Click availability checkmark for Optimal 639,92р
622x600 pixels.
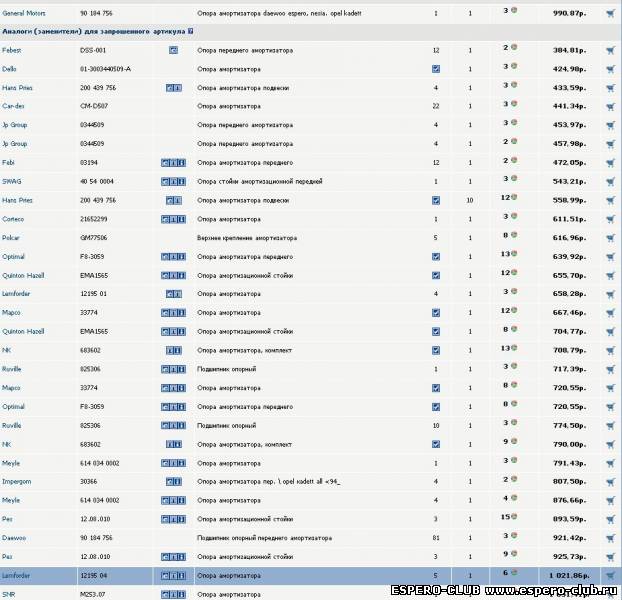(x=436, y=257)
